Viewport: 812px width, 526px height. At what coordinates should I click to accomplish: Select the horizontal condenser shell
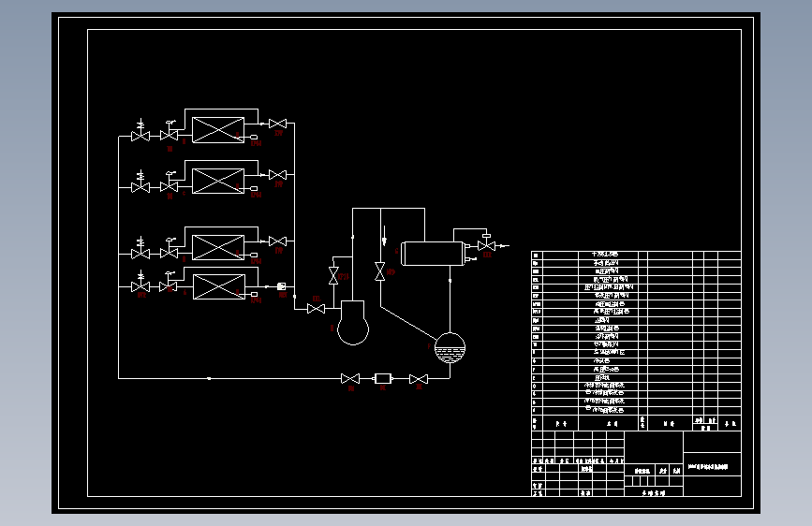pos(433,254)
